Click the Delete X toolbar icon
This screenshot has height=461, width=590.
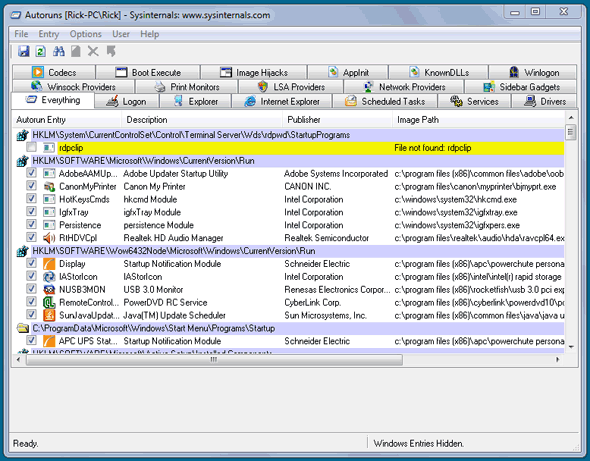(93, 51)
